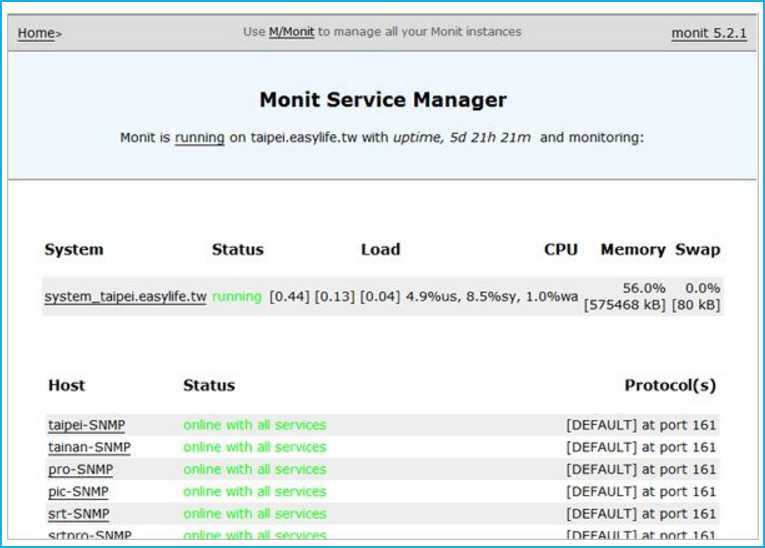The image size is (765, 548).
Task: Open the tainan-SNMP host
Action: pos(89,447)
